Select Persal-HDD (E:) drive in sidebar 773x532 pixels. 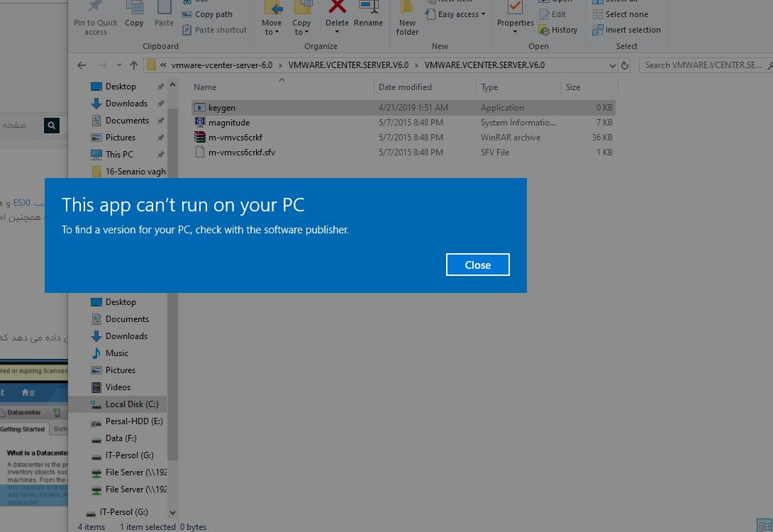pyautogui.click(x=133, y=421)
